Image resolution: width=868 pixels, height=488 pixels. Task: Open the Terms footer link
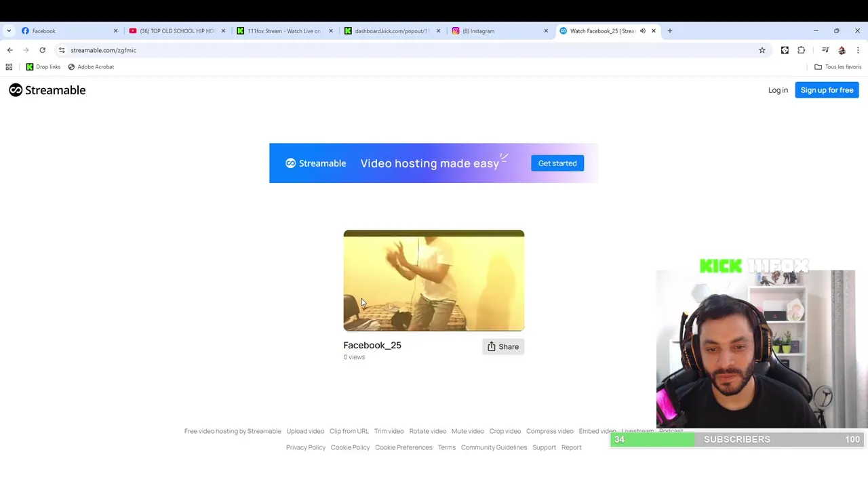[447, 447]
